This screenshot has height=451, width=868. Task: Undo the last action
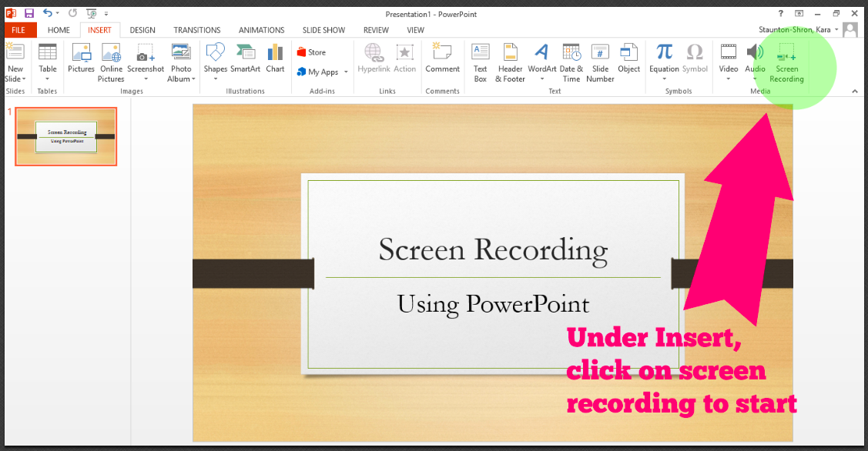coord(48,13)
